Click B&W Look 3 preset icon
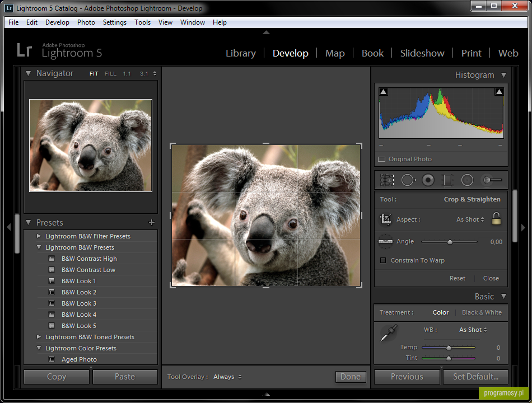This screenshot has height=403, width=532. (52, 303)
